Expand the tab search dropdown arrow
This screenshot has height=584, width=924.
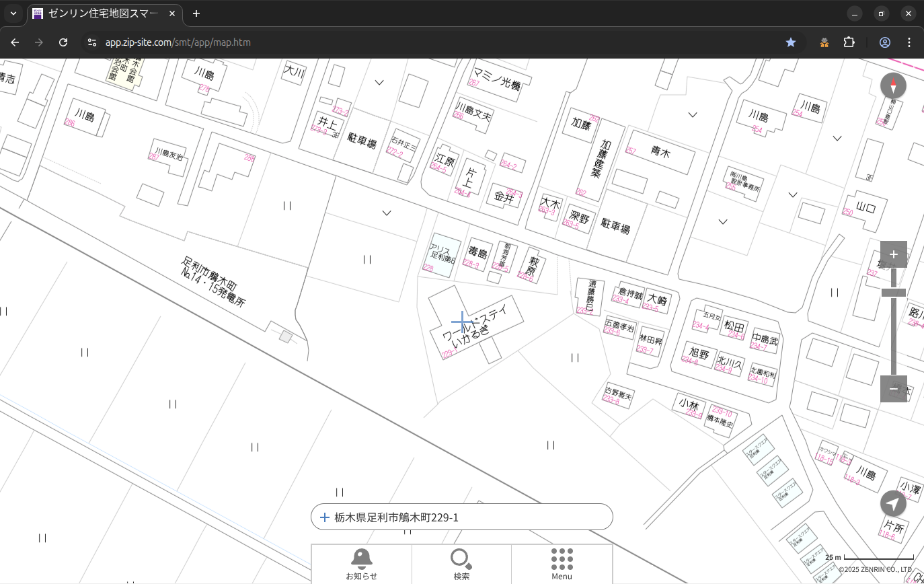coord(13,13)
